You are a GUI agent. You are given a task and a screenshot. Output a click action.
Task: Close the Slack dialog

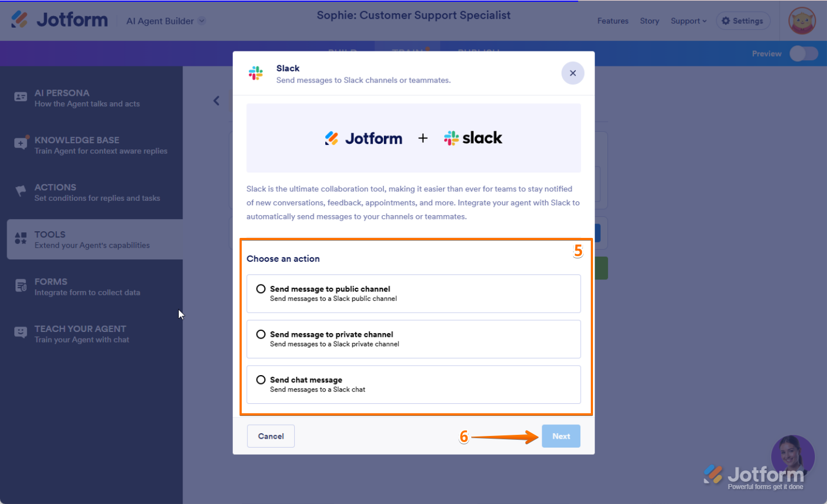click(573, 73)
